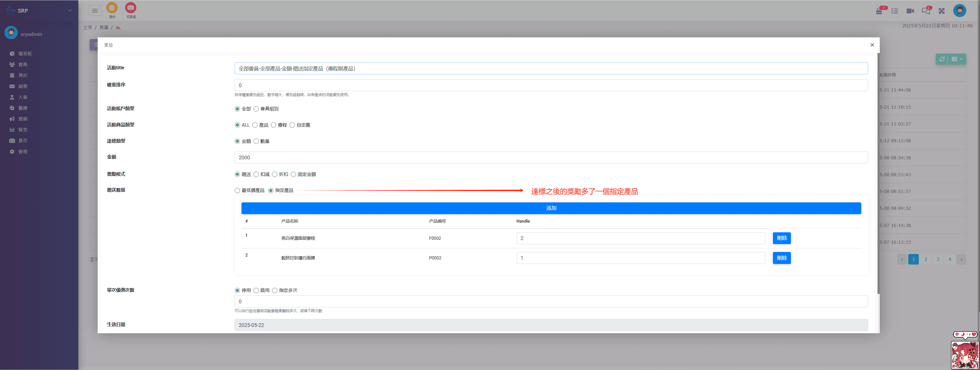980x370 pixels.
Task: Open the 營銷 sidebar menu
Action: click(23, 119)
